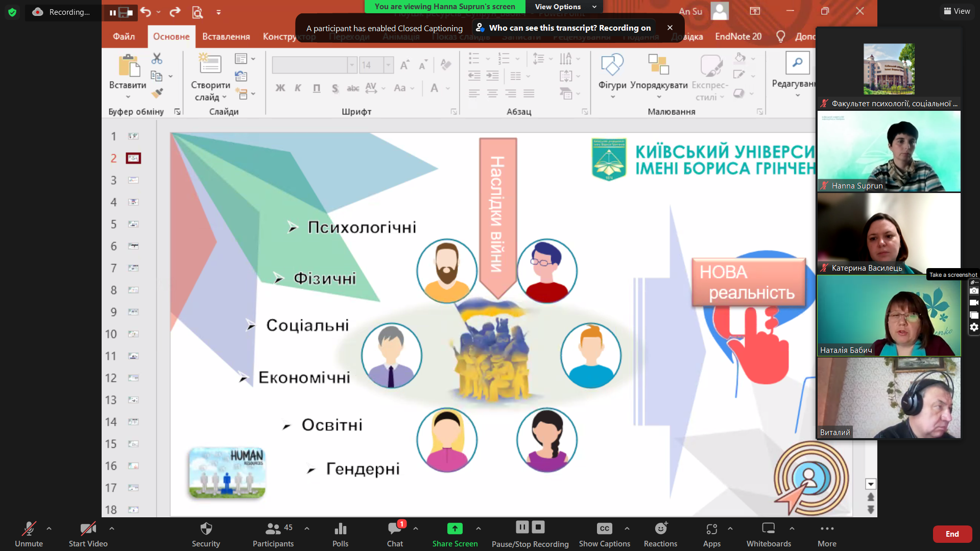Screen dimensions: 980x551
Task: Start Video camera toggle
Action: click(x=88, y=534)
